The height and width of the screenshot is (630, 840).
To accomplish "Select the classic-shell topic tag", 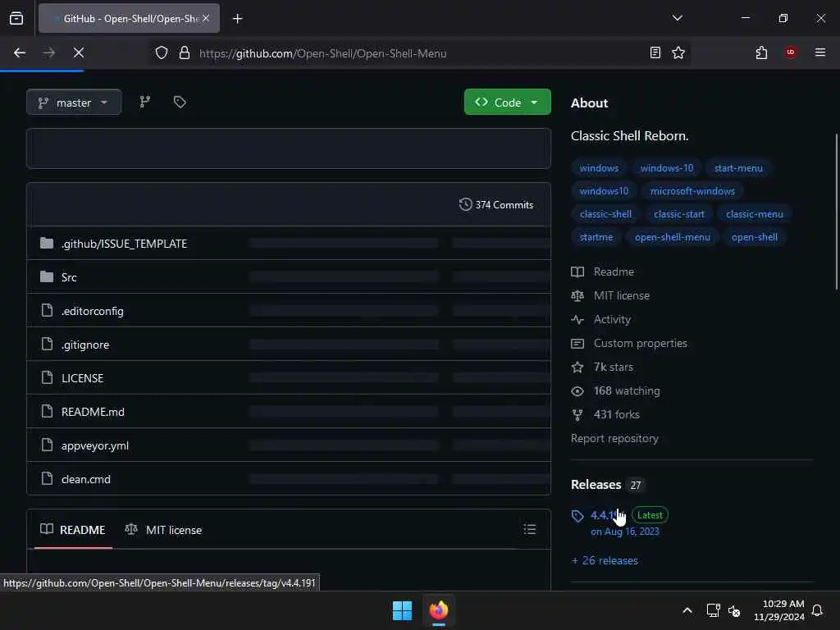I will [605, 214].
